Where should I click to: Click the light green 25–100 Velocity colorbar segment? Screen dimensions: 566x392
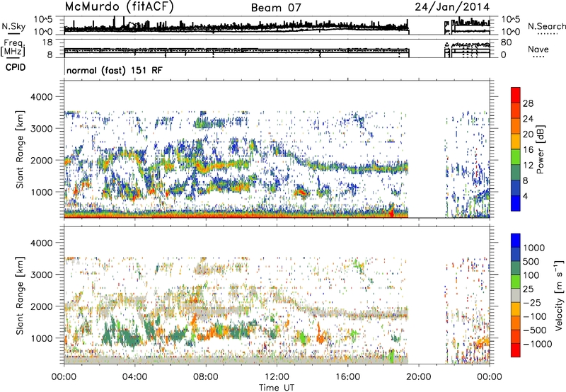[x=516, y=282]
